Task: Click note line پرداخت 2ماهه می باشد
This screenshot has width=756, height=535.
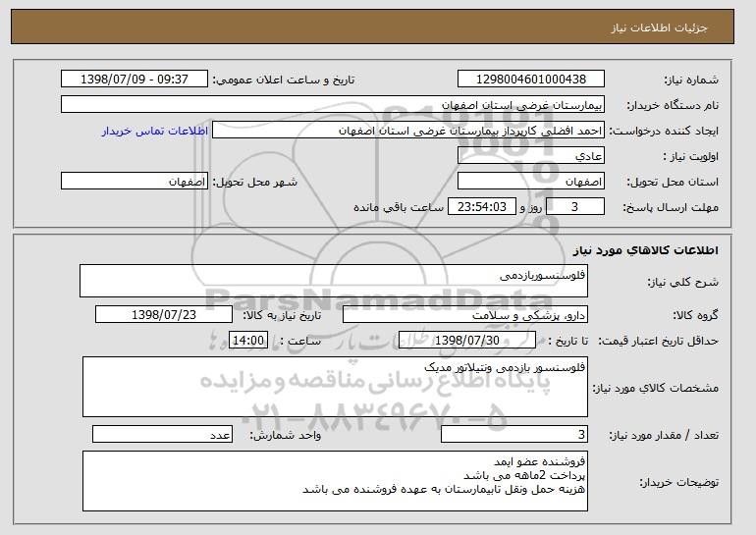Action: [524, 475]
